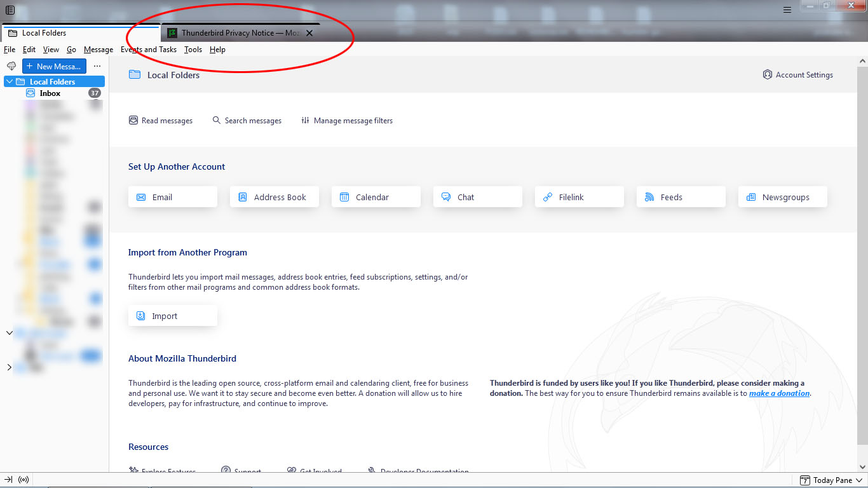Click Search messages
868x488 pixels.
[247, 121]
